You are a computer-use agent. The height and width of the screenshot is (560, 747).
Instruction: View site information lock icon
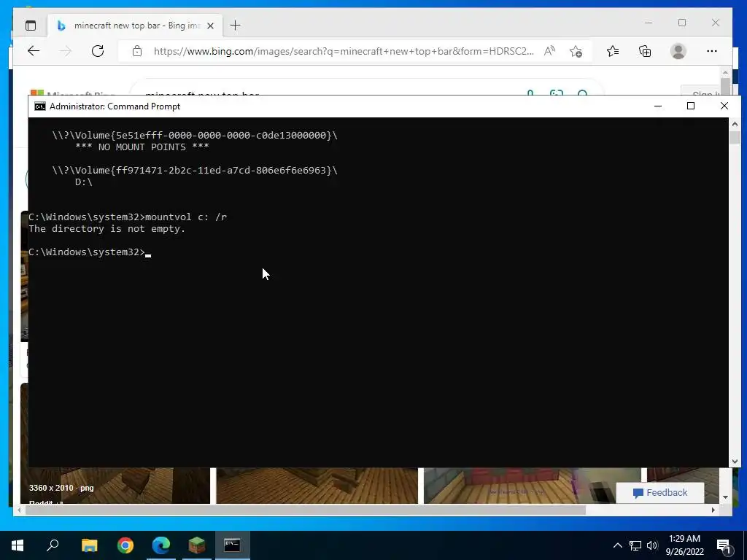pyautogui.click(x=137, y=51)
